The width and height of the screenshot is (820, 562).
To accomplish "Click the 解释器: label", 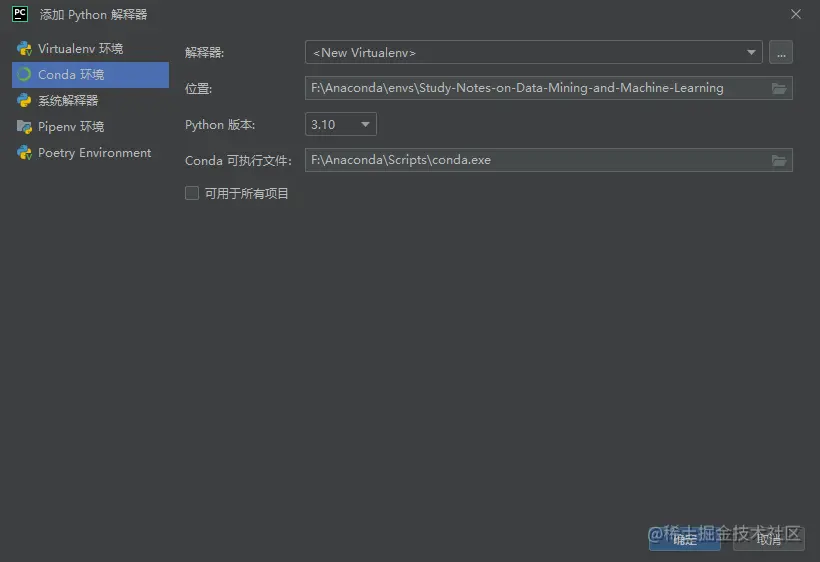I will pos(204,52).
